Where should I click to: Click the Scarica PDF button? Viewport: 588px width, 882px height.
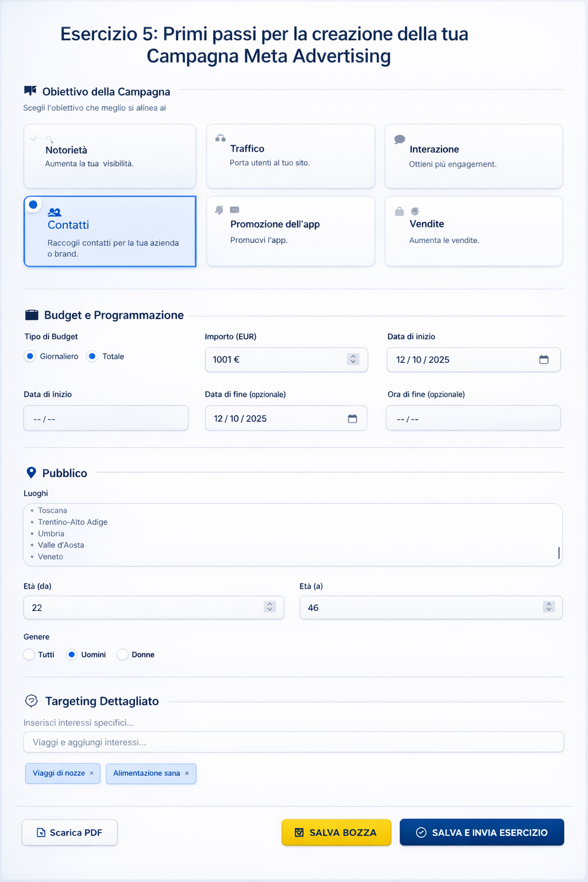pos(69,832)
